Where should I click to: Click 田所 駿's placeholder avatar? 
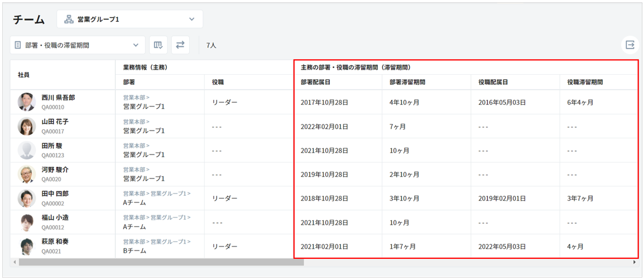point(26,150)
